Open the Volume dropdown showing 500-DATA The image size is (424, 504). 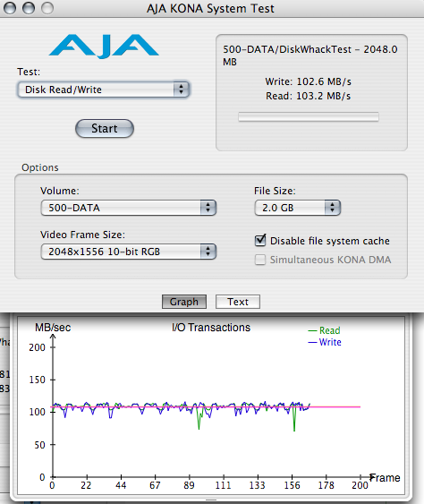(129, 208)
